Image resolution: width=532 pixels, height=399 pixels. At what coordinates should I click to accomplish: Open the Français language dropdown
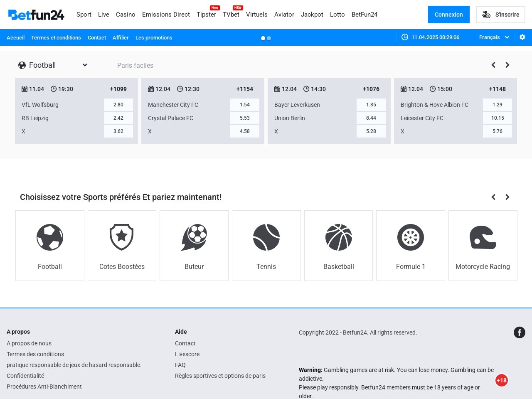(494, 37)
